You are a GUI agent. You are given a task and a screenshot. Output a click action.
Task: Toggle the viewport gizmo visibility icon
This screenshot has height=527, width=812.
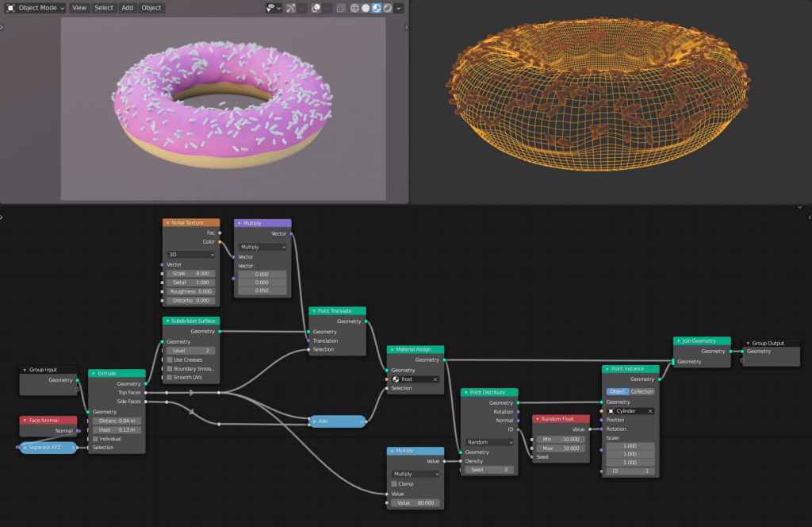point(289,8)
